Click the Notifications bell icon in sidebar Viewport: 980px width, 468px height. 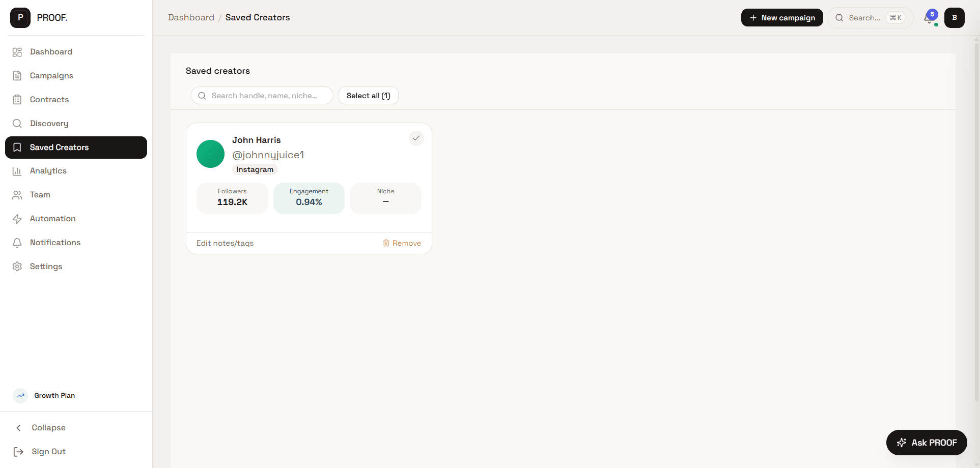[17, 243]
